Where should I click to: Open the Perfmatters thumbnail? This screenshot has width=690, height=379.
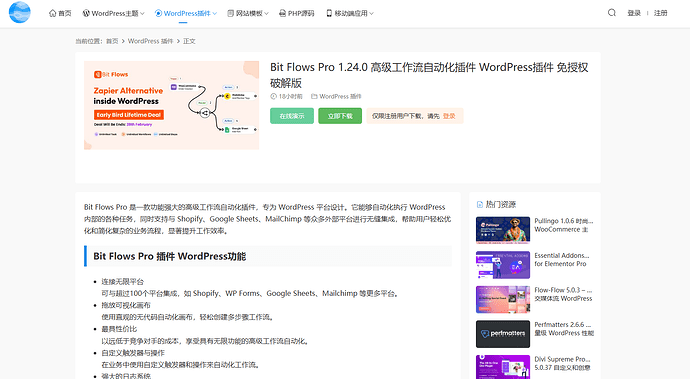point(503,334)
